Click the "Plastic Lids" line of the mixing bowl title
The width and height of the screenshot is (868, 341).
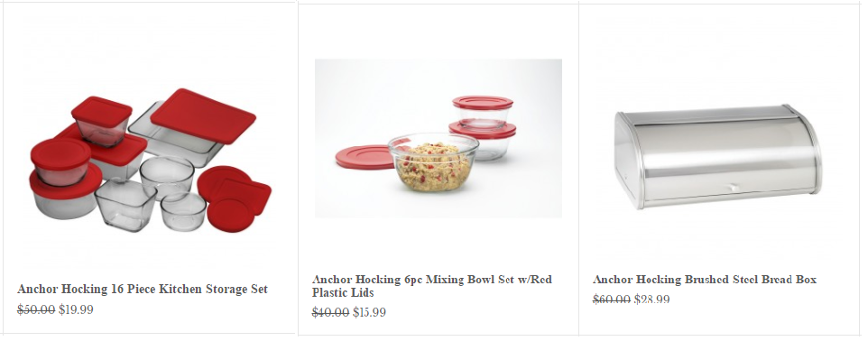tap(343, 293)
